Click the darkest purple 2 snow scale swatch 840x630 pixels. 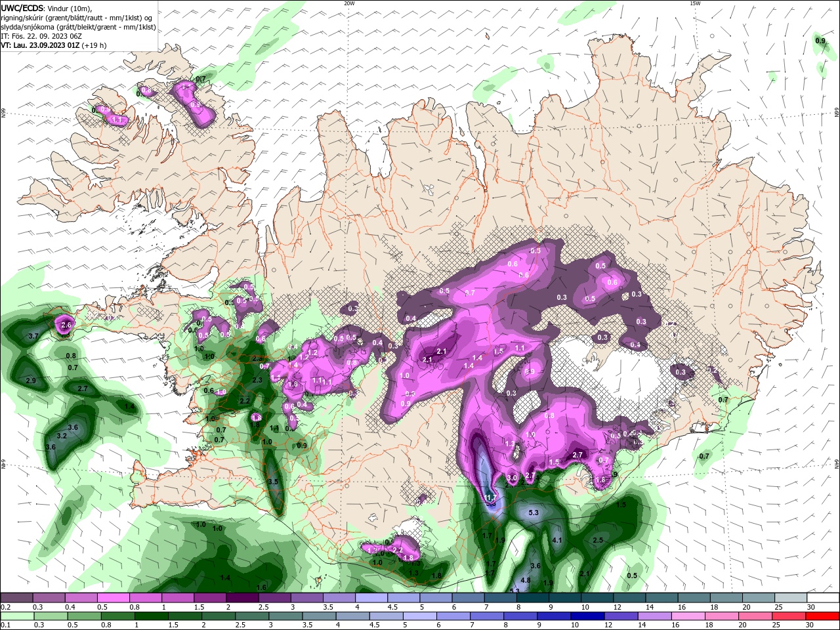click(x=241, y=598)
